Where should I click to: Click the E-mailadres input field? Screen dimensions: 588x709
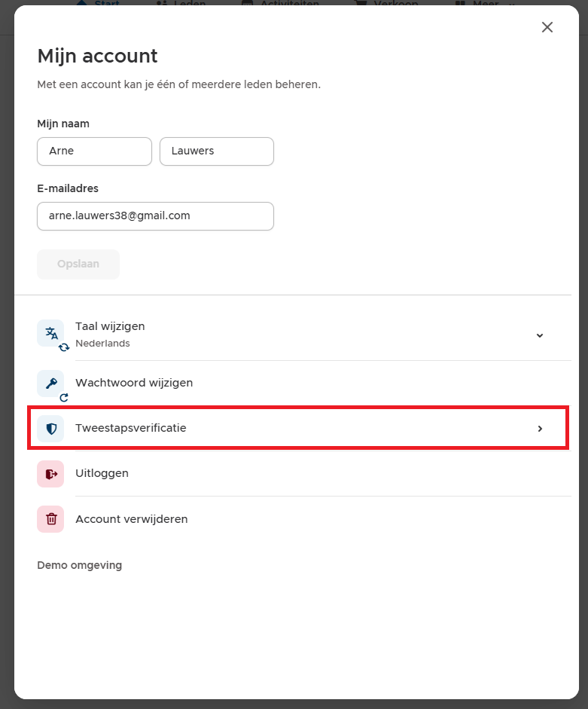(156, 216)
